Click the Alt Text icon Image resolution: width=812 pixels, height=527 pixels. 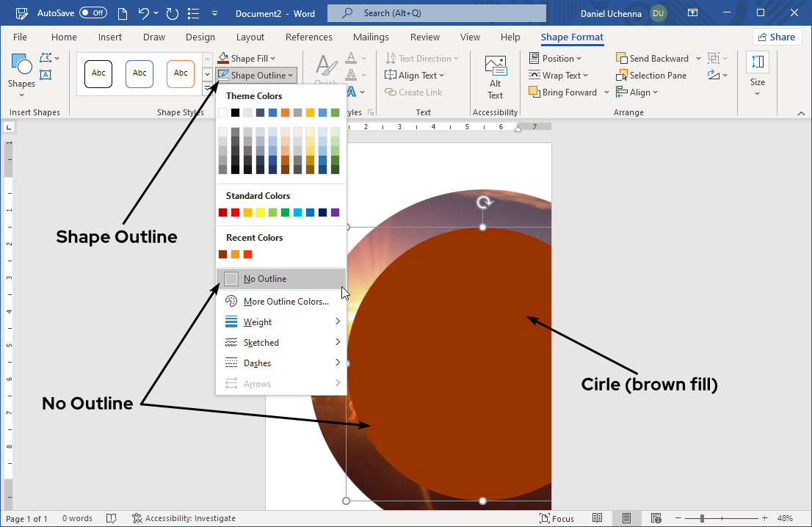pyautogui.click(x=496, y=67)
